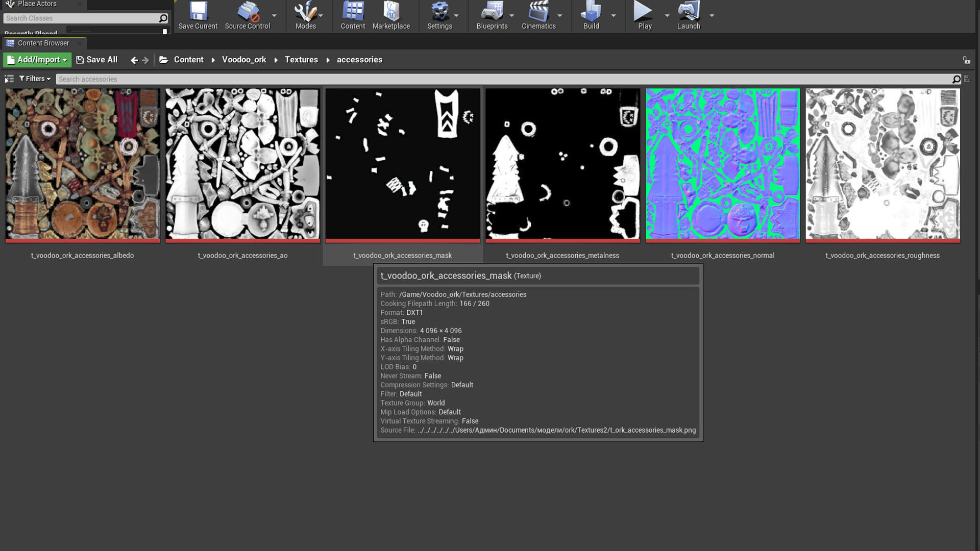Click the Save All button
The width and height of the screenshot is (980, 551).
click(97, 60)
